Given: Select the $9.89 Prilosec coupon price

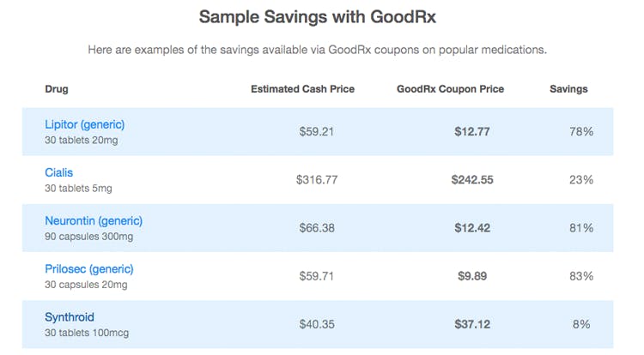Looking at the screenshot, I should point(472,276).
